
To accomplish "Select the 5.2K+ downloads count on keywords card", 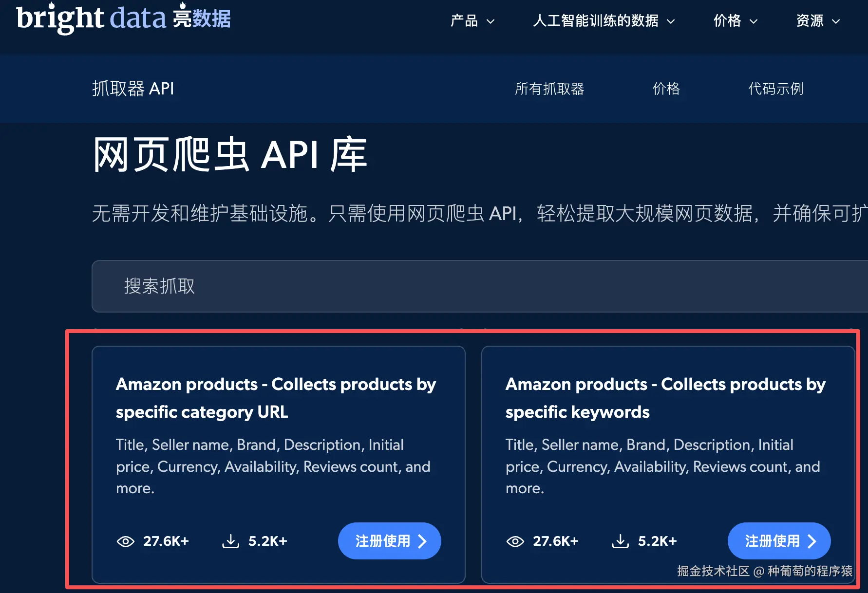I will 658,541.
